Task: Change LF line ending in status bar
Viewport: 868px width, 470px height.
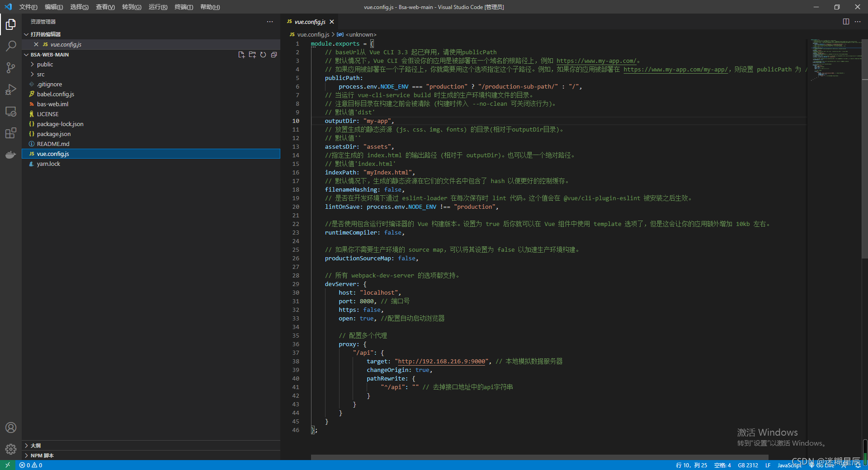Action: (x=768, y=465)
